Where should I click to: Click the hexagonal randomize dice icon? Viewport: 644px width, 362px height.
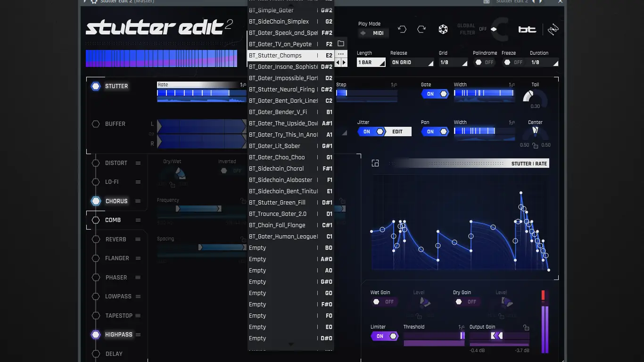tap(443, 29)
